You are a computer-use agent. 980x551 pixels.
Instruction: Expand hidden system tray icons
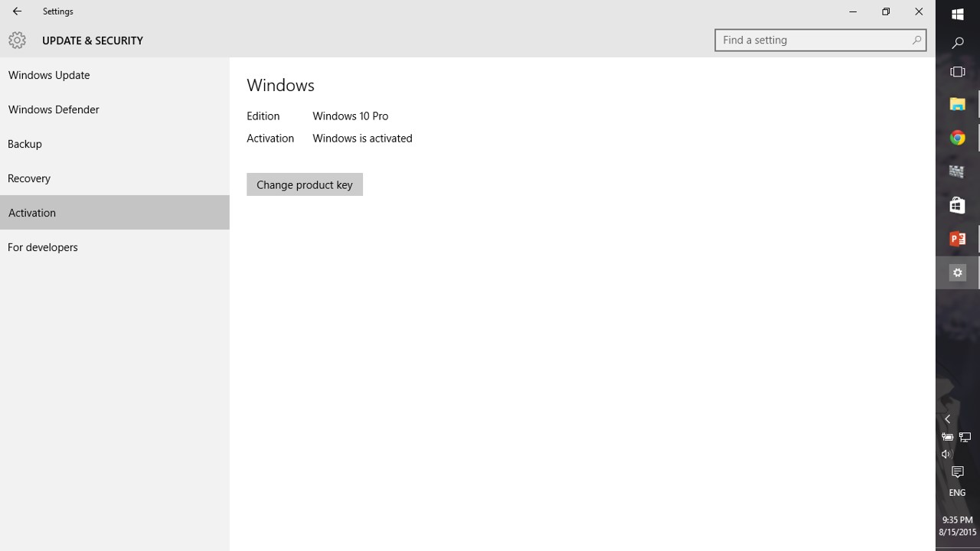click(947, 419)
